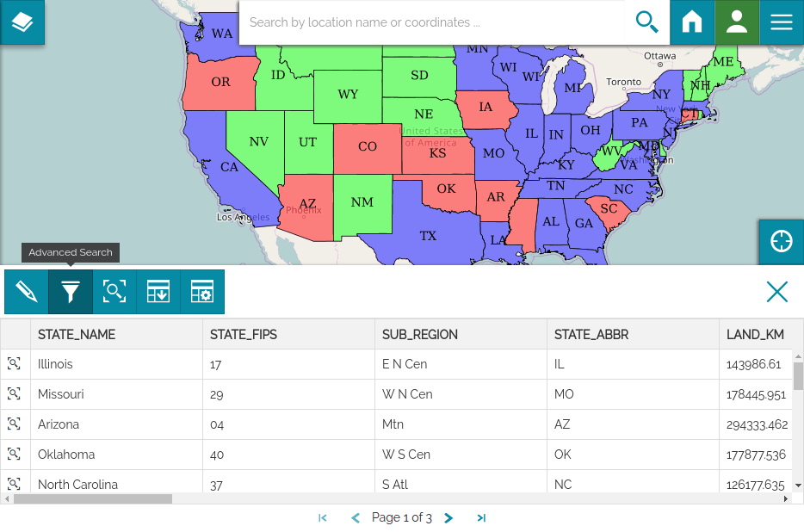Close the attribute table panel
The height and width of the screenshot is (532, 804).
point(776,292)
